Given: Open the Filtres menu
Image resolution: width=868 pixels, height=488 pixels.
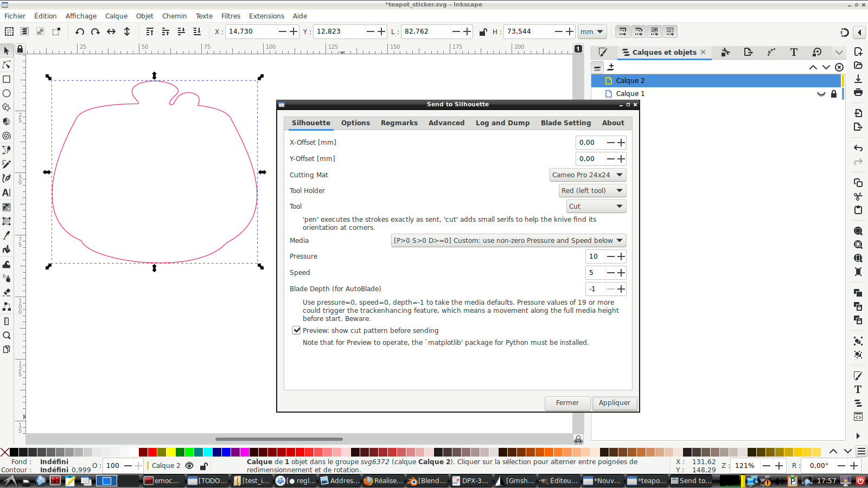Looking at the screenshot, I should 231,16.
